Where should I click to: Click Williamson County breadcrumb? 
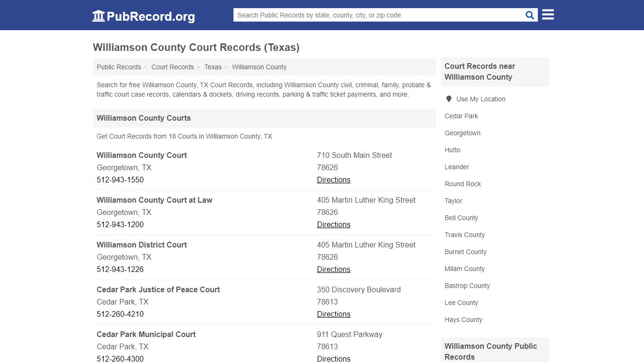click(259, 67)
